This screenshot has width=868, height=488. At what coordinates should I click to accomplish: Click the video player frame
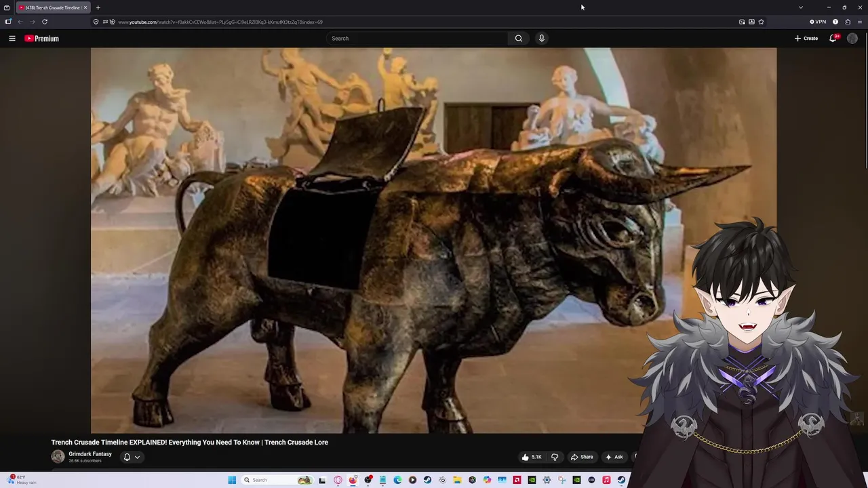(433, 240)
